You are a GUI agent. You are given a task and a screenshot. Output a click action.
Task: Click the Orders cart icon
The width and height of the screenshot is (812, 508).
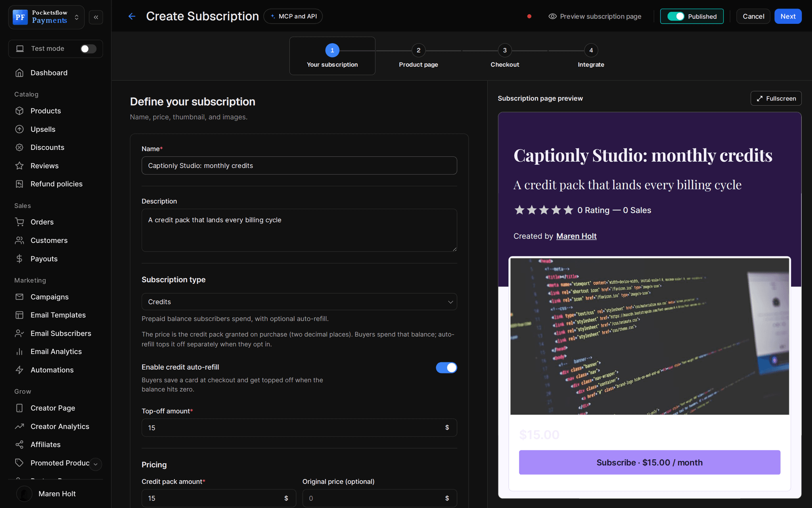(19, 222)
